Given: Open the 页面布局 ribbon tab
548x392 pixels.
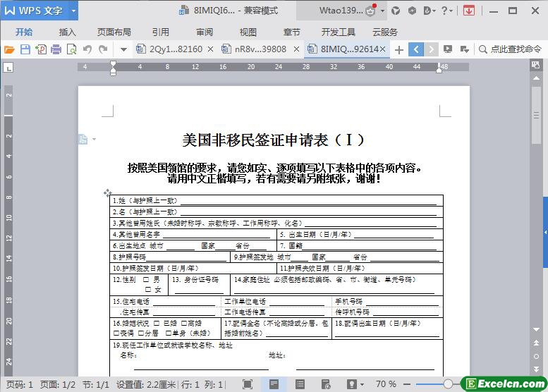Looking at the screenshot, I should 114,32.
